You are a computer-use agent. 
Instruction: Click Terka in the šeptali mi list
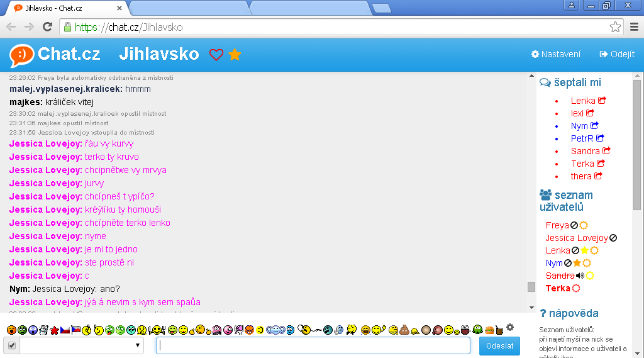click(x=582, y=164)
